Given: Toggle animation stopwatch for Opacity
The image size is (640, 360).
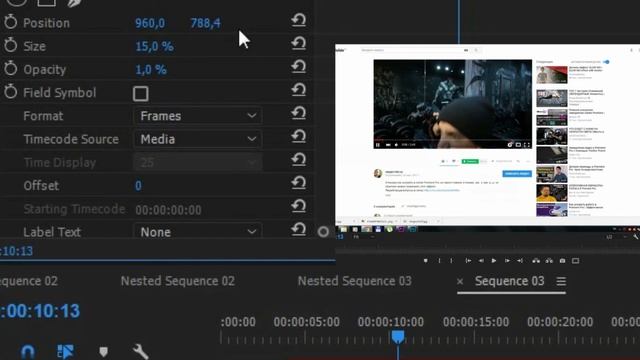Looking at the screenshot, I should coord(11,69).
